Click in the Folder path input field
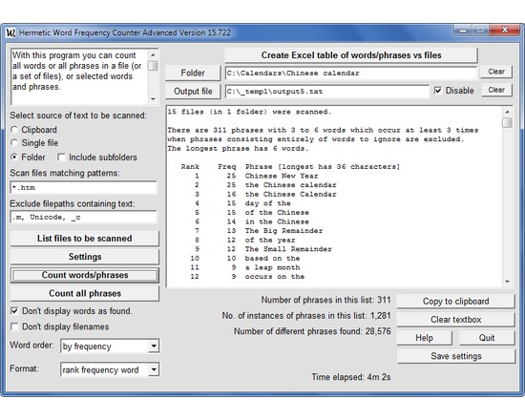Image resolution: width=525 pixels, height=420 pixels. click(x=350, y=73)
